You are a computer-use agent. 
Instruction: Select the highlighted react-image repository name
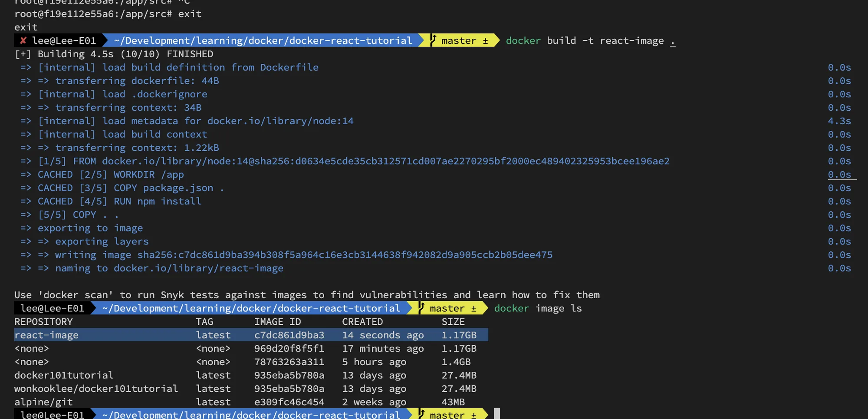pyautogui.click(x=46, y=335)
